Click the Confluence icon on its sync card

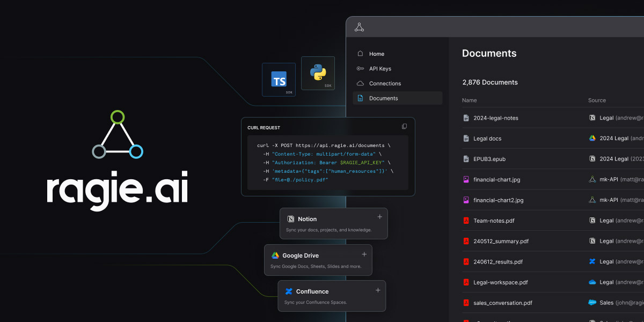pos(289,291)
